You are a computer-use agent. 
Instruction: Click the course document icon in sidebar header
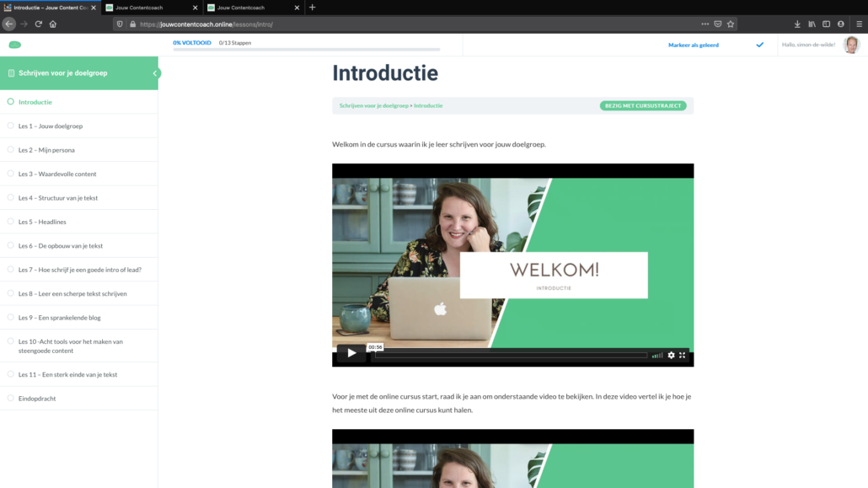pyautogui.click(x=11, y=73)
